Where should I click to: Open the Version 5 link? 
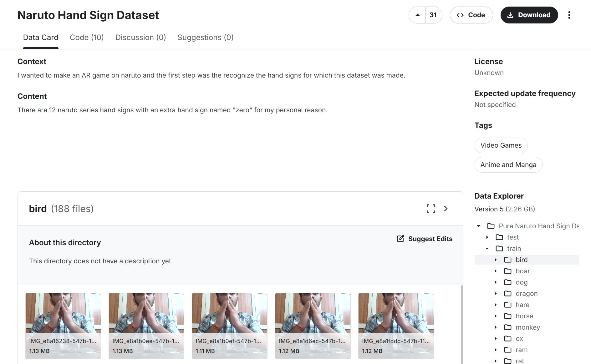click(x=489, y=209)
